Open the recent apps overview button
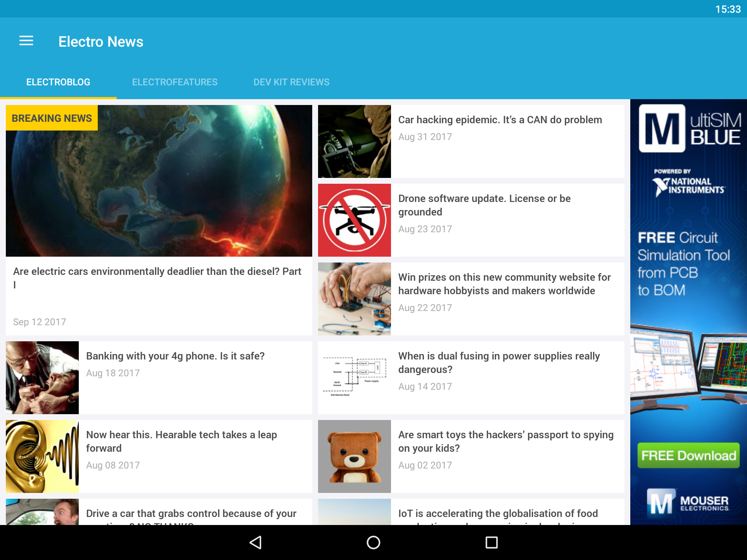This screenshot has width=747, height=560. click(491, 542)
